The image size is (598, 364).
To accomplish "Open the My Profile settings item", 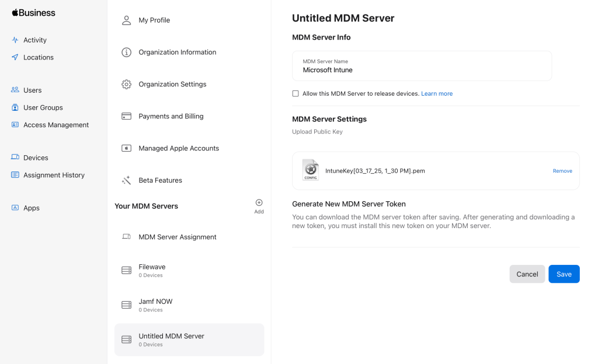I will point(154,20).
